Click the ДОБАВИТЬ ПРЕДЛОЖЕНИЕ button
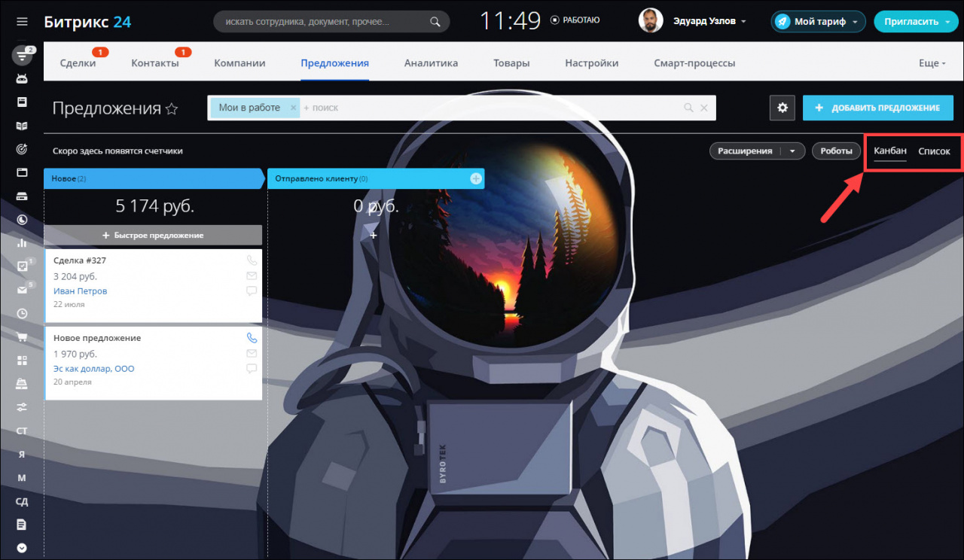The height and width of the screenshot is (560, 964). pos(878,108)
